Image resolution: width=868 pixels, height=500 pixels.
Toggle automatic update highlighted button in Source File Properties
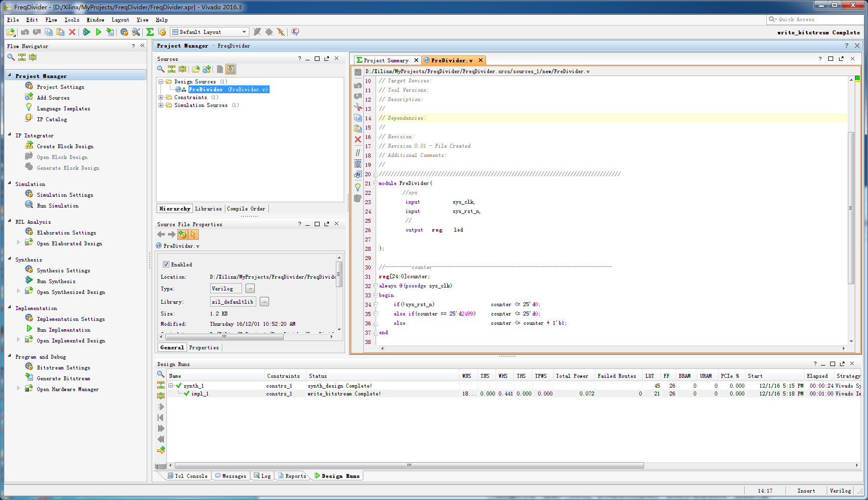pos(182,235)
